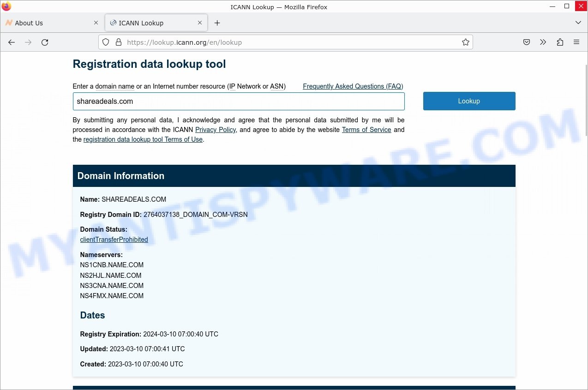Open the Firefox hamburger application menu
Image resolution: width=588 pixels, height=390 pixels.
pyautogui.click(x=576, y=42)
